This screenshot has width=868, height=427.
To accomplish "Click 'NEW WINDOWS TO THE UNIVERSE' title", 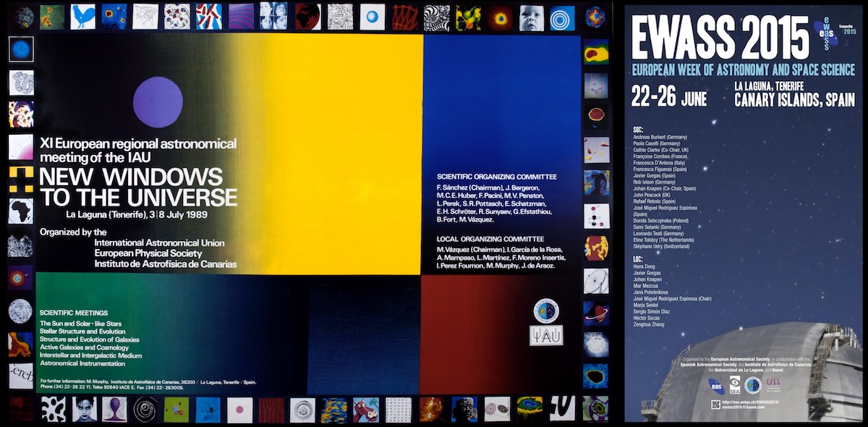I will (x=138, y=187).
